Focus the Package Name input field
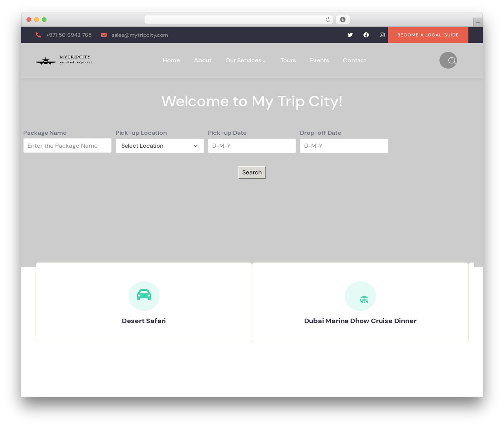The image size is (504, 427). click(x=67, y=146)
